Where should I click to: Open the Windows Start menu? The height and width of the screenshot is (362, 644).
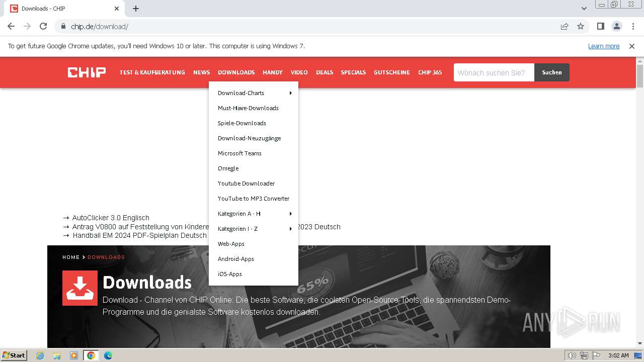(x=14, y=355)
